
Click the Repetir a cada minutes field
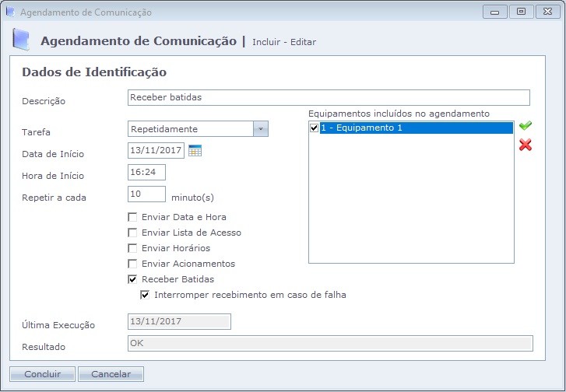(x=146, y=194)
